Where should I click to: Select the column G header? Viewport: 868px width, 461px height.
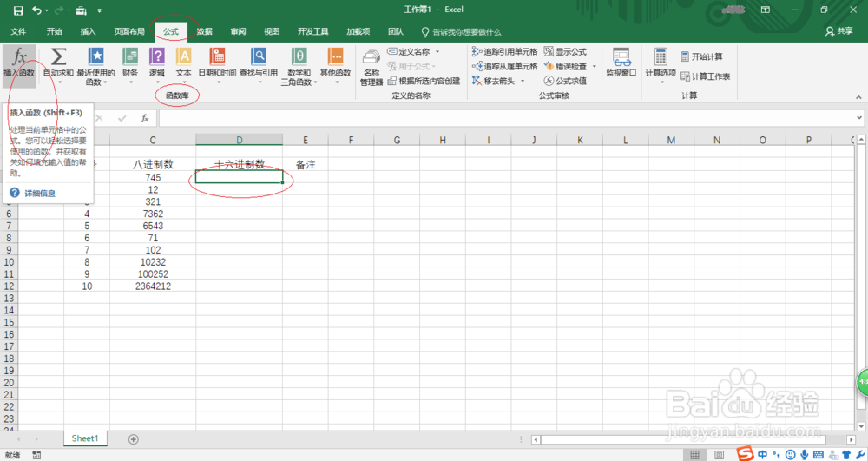point(397,140)
